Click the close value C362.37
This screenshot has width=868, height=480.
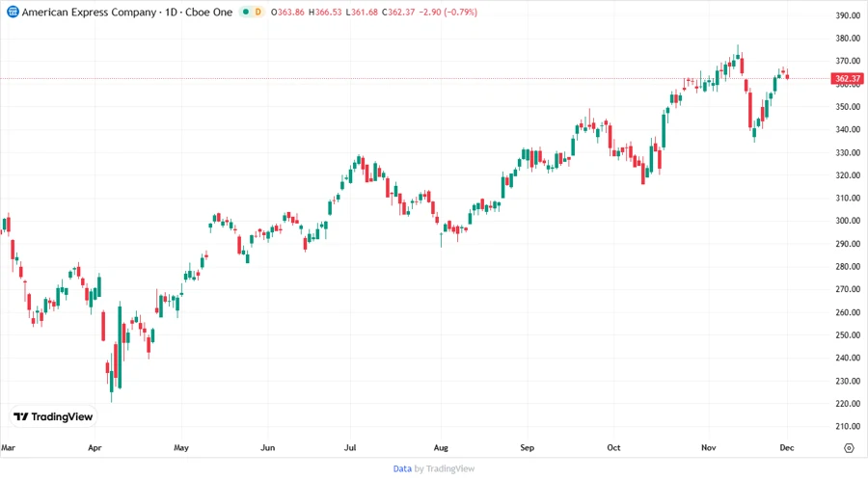pyautogui.click(x=398, y=13)
